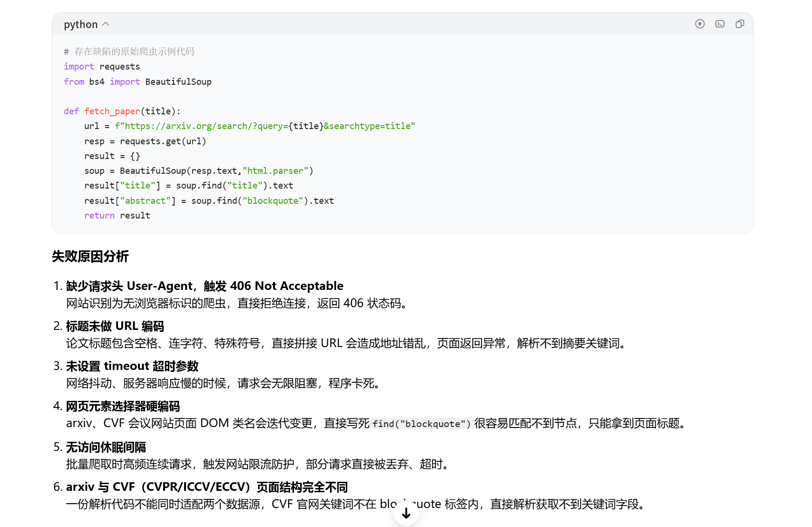Image resolution: width=812 pixels, height=527 pixels.
Task: Click the find("blockquote") inline code
Action: tap(421, 424)
